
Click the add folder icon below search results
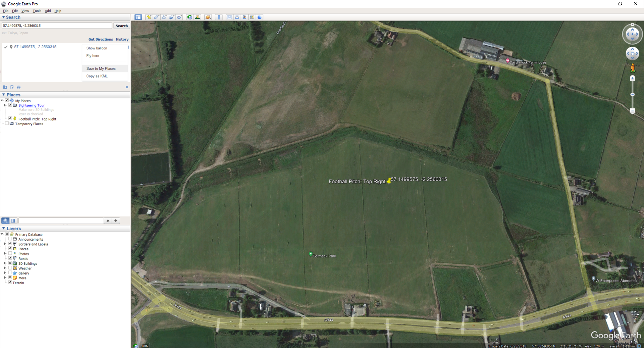(x=5, y=87)
